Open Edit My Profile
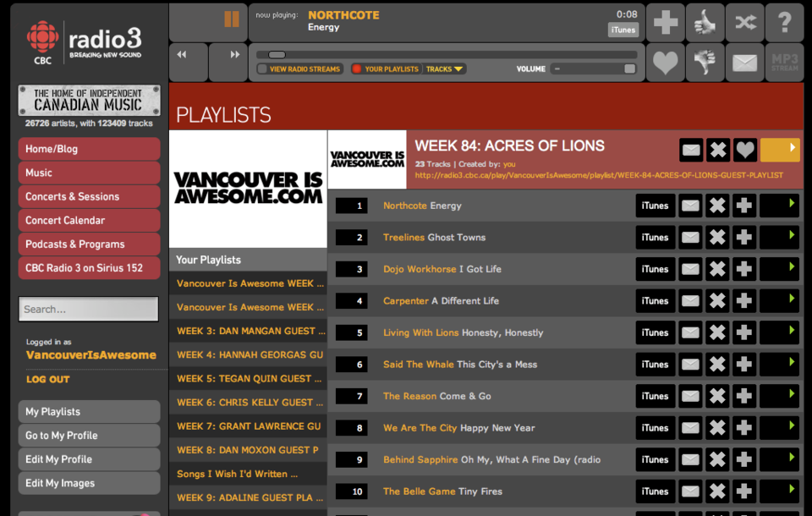This screenshot has height=516, width=812. pyautogui.click(x=89, y=459)
